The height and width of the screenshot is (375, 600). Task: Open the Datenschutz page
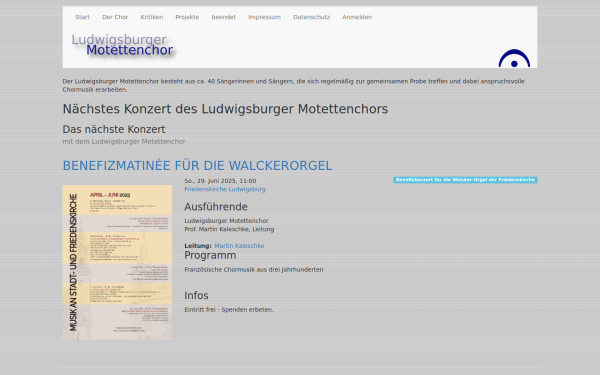click(x=311, y=17)
